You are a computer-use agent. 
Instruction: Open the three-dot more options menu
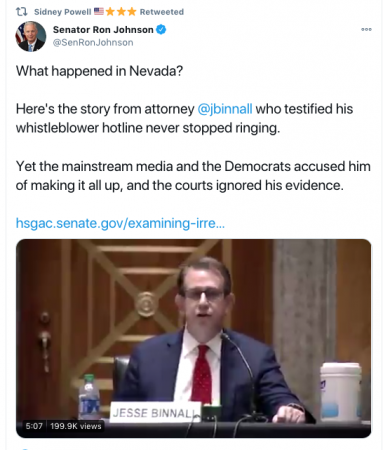[x=366, y=29]
